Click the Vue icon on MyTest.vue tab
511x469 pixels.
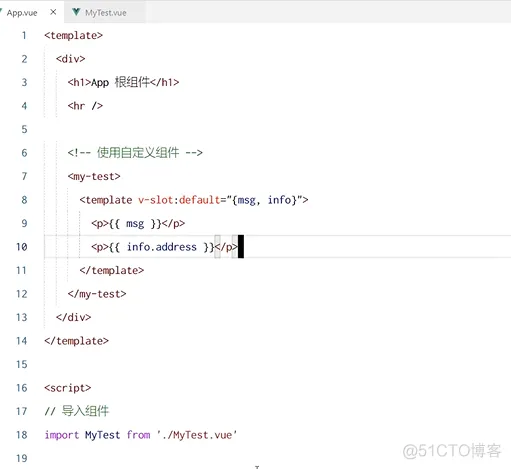click(x=76, y=12)
